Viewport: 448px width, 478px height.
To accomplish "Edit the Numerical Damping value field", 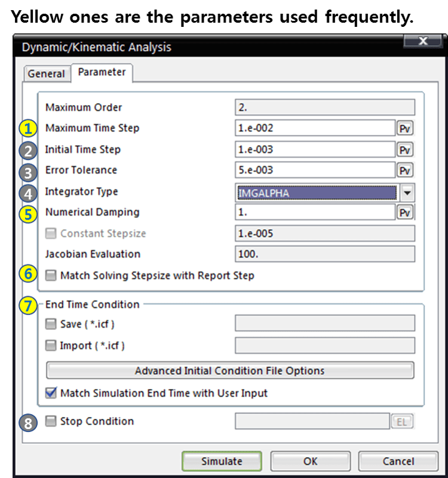I will tap(315, 212).
